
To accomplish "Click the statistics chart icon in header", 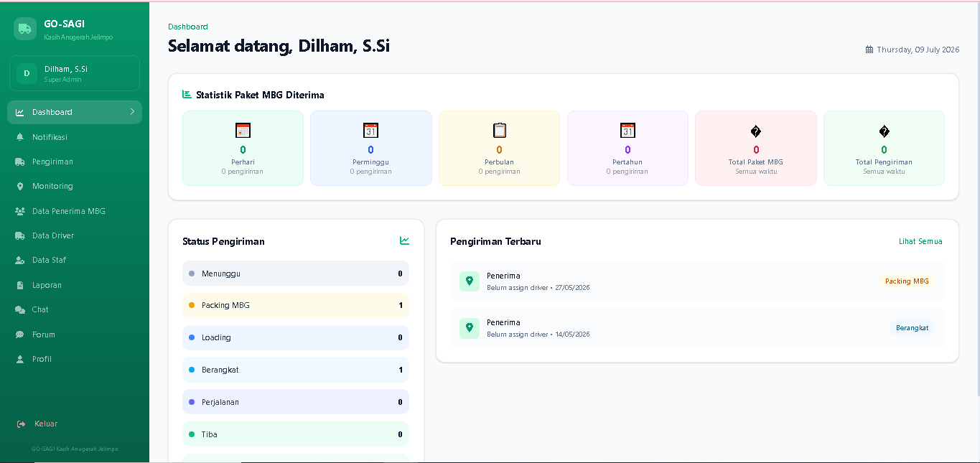I will pos(187,94).
